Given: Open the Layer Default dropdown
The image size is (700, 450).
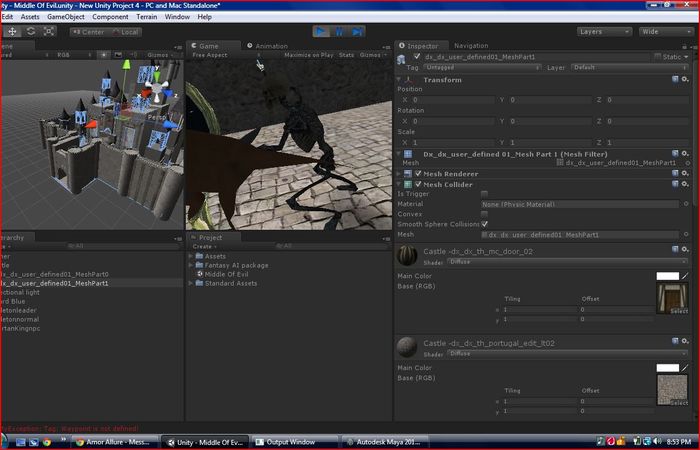Looking at the screenshot, I should [630, 67].
